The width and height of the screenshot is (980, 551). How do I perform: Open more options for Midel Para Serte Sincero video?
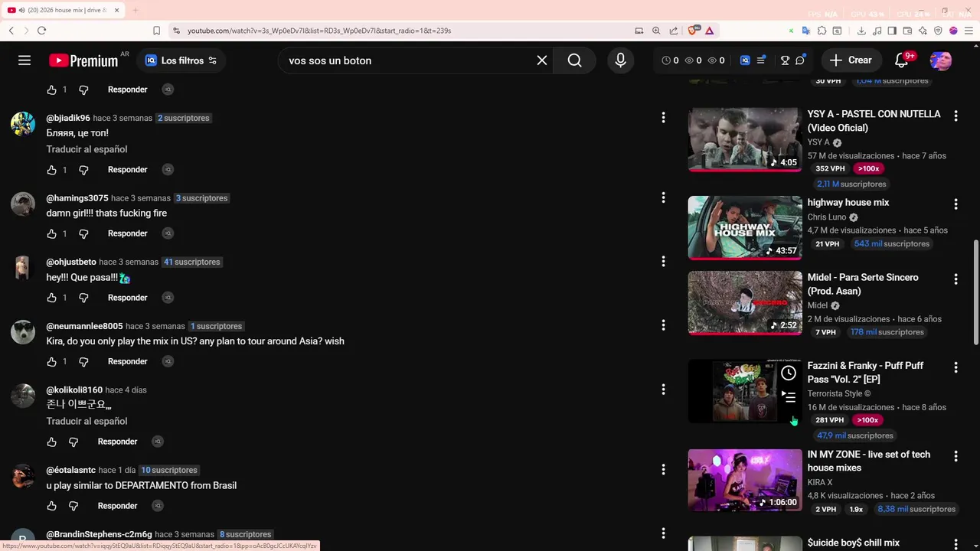tap(955, 279)
